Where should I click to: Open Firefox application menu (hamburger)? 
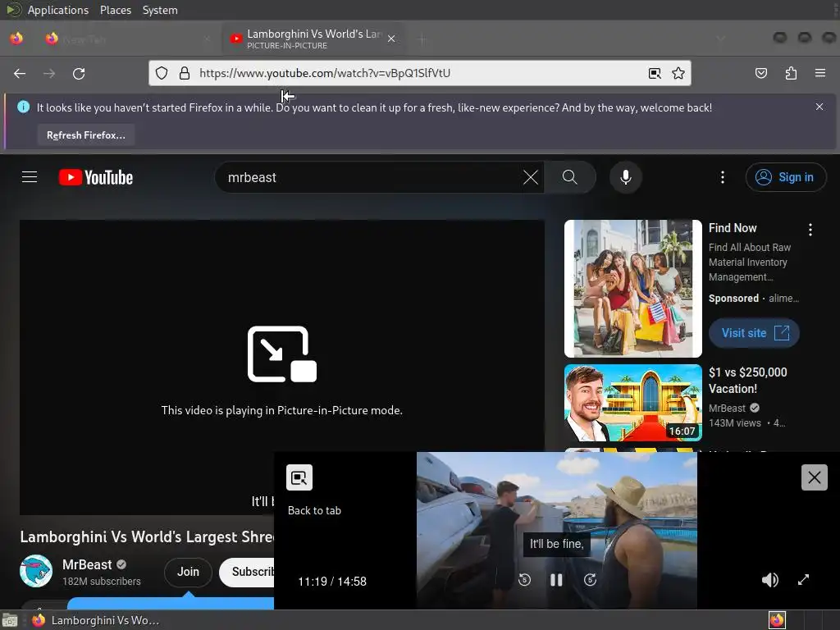[x=820, y=73]
